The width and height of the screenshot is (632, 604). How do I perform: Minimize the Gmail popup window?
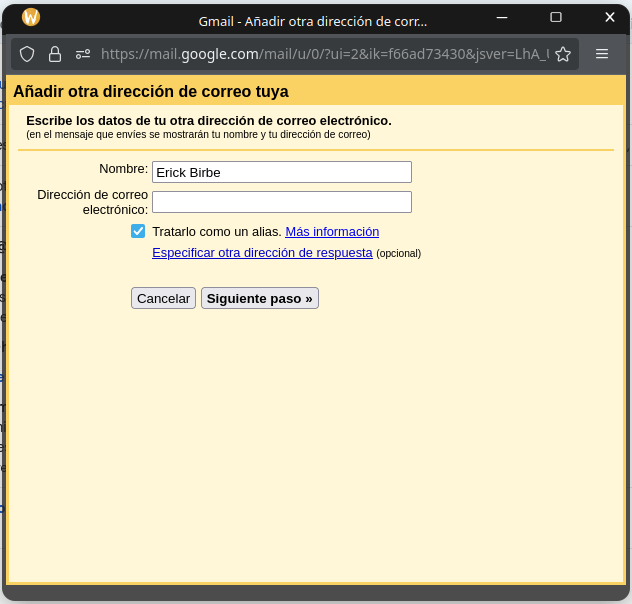[x=503, y=17]
